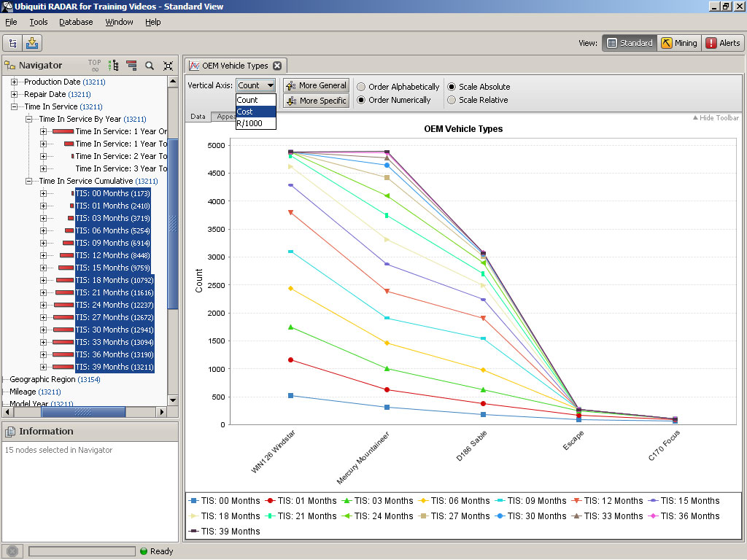This screenshot has width=747, height=560.
Task: Expand the Production Date node
Action: 15,82
